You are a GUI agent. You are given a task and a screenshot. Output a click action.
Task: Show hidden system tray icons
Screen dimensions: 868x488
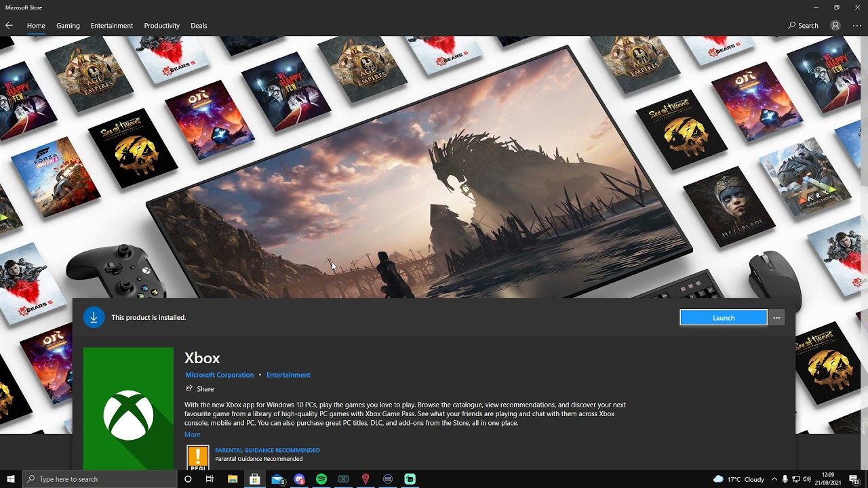[x=774, y=479]
